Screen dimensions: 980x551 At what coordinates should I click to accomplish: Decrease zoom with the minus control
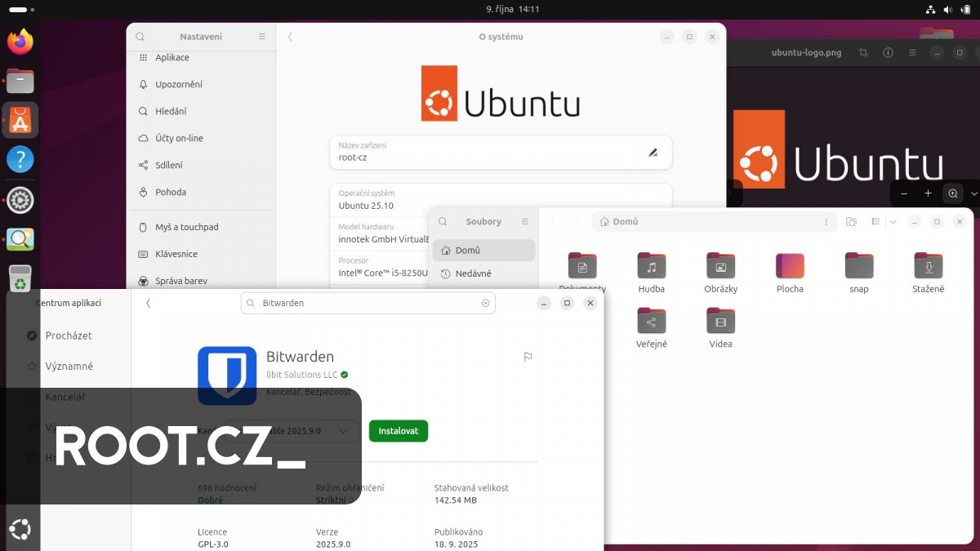click(x=903, y=193)
